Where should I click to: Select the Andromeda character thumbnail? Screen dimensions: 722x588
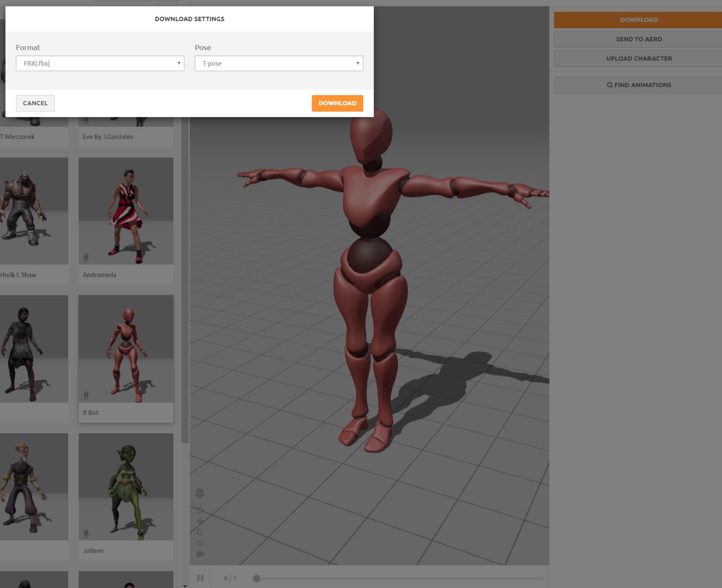click(x=126, y=211)
